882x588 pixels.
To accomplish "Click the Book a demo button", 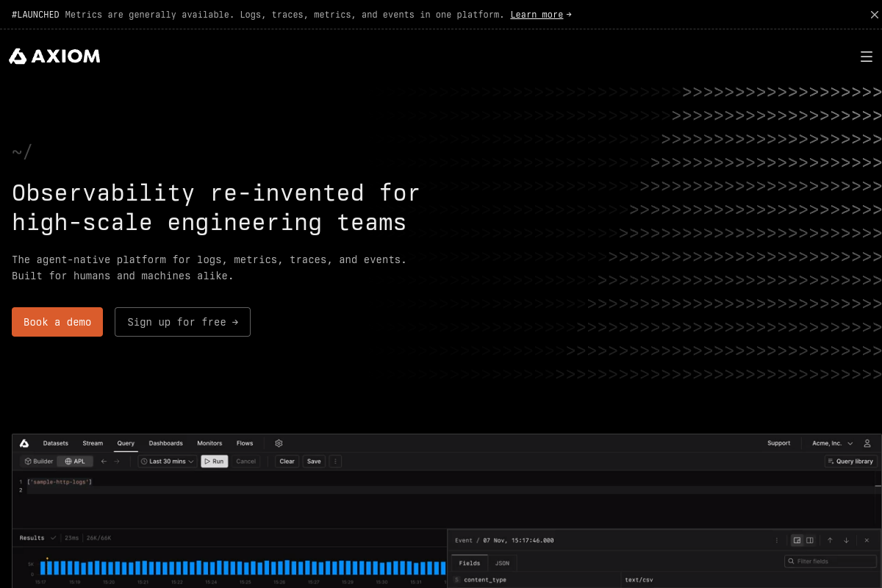I will (x=57, y=322).
